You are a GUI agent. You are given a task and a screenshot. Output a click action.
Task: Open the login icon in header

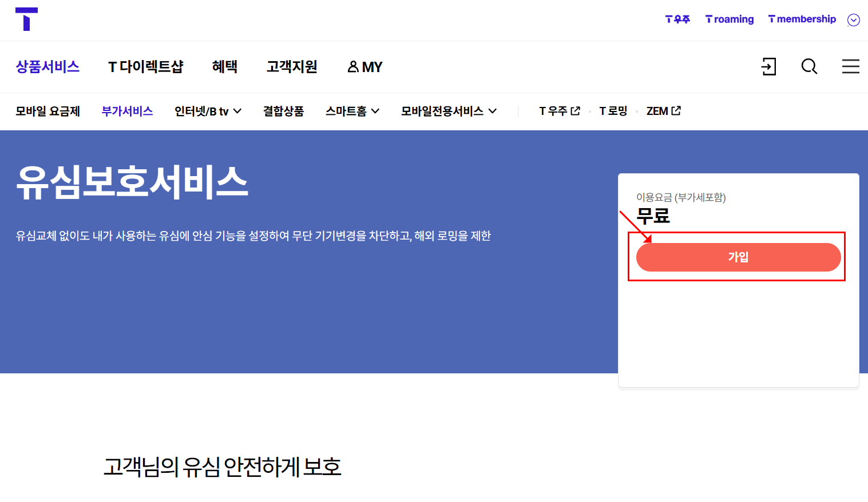[x=768, y=66]
